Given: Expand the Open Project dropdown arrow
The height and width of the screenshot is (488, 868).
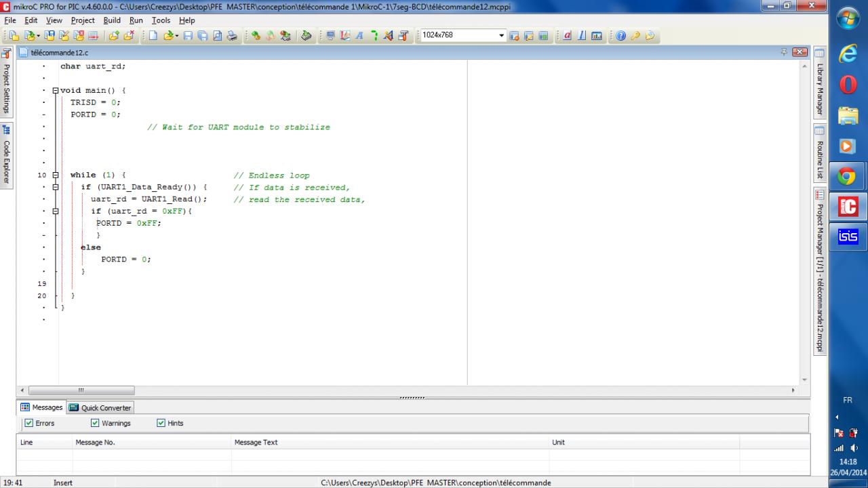Looking at the screenshot, I should (39, 35).
